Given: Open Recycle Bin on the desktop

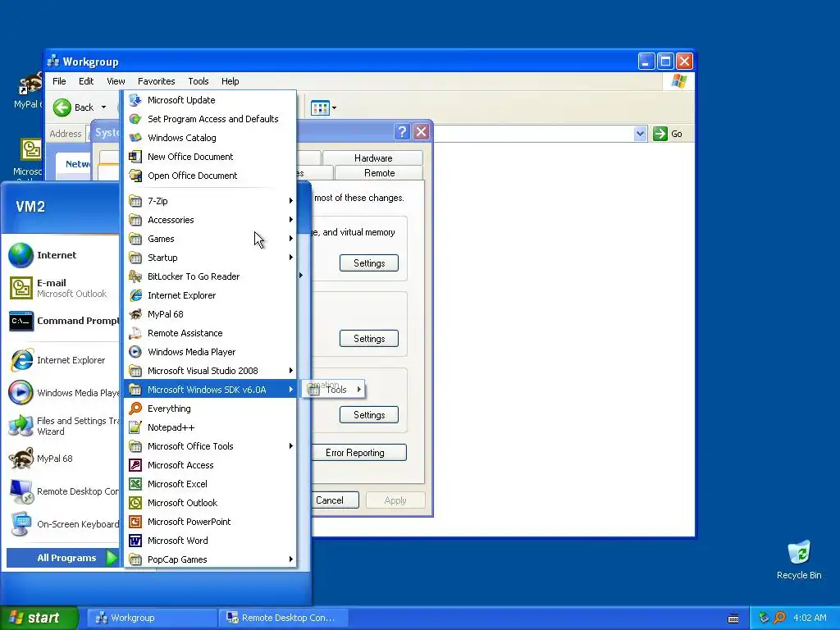Looking at the screenshot, I should tap(799, 559).
